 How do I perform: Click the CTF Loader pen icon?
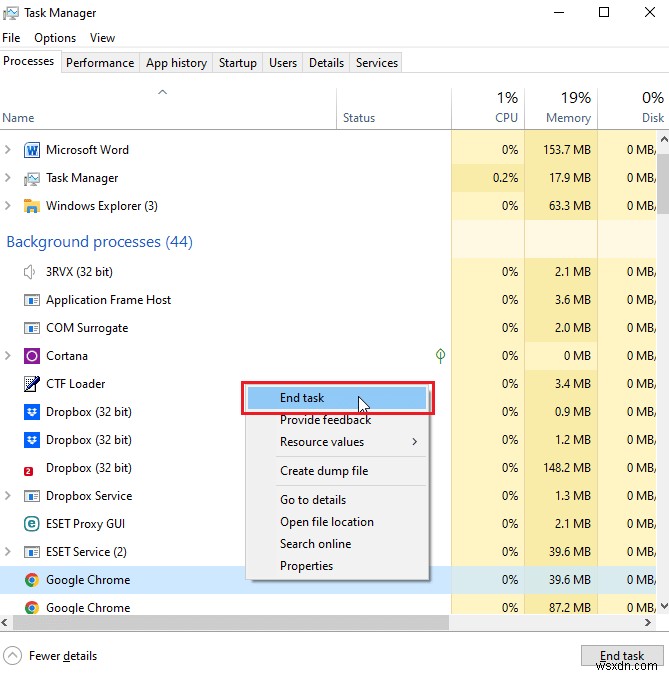click(31, 384)
